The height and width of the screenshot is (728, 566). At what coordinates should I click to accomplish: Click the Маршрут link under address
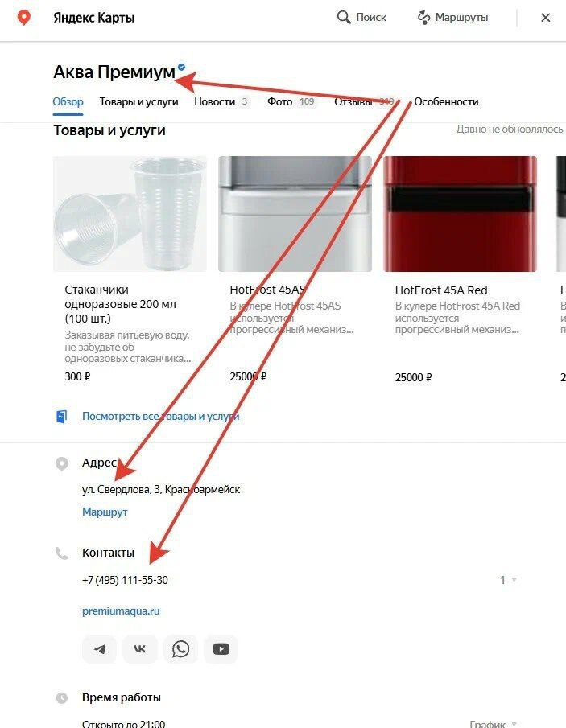click(105, 512)
